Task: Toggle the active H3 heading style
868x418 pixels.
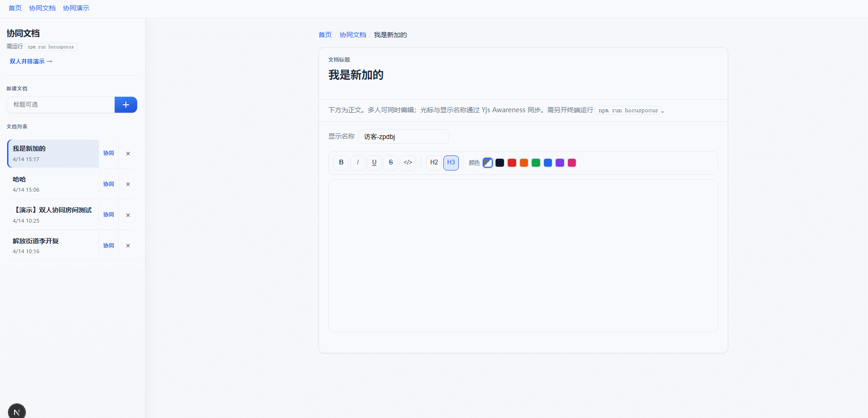Action: point(451,163)
